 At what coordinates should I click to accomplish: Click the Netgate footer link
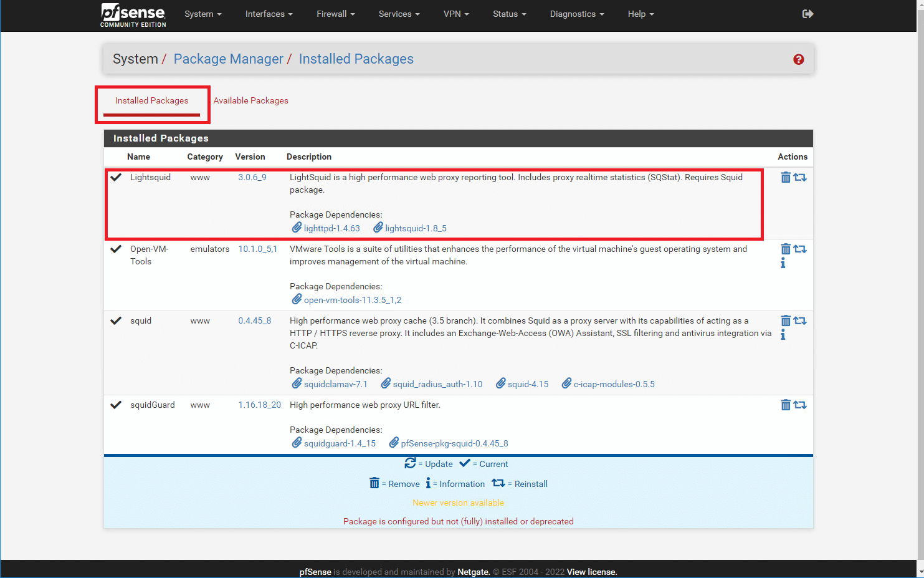click(474, 572)
